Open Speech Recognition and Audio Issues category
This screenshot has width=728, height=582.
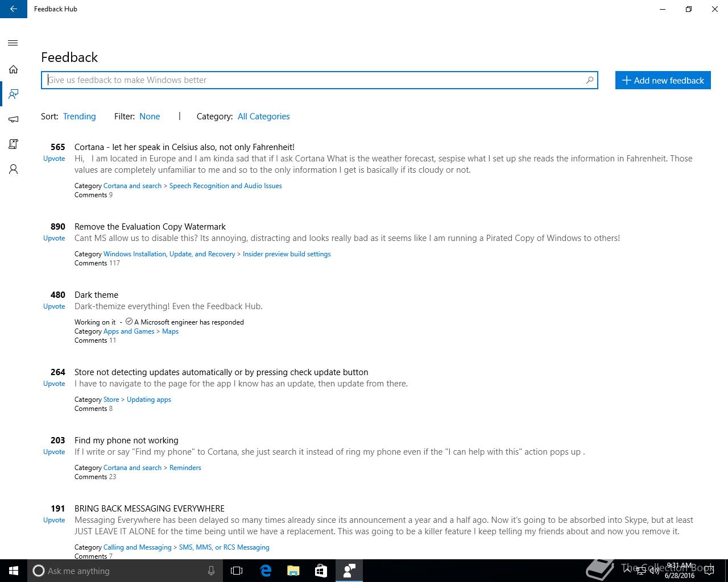point(225,186)
